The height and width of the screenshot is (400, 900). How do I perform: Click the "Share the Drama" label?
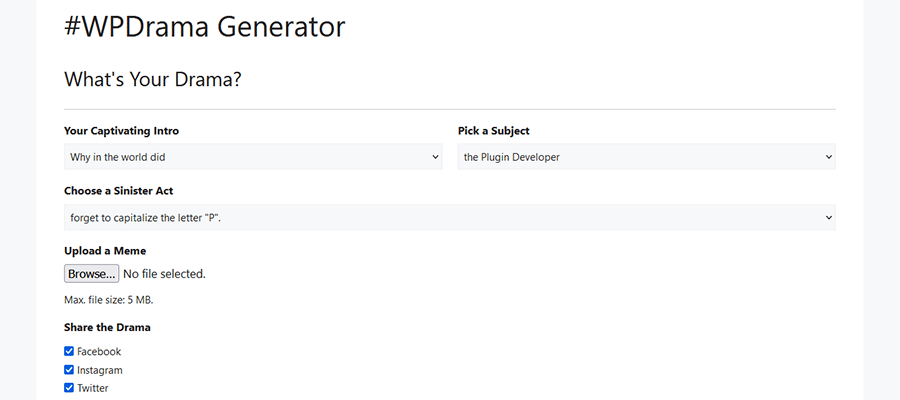pos(107,327)
